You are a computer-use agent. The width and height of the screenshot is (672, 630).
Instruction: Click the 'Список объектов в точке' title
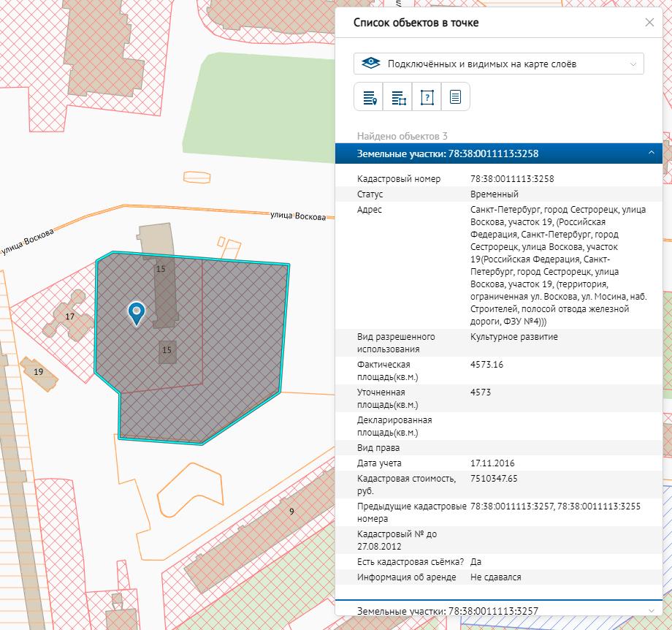(x=416, y=23)
